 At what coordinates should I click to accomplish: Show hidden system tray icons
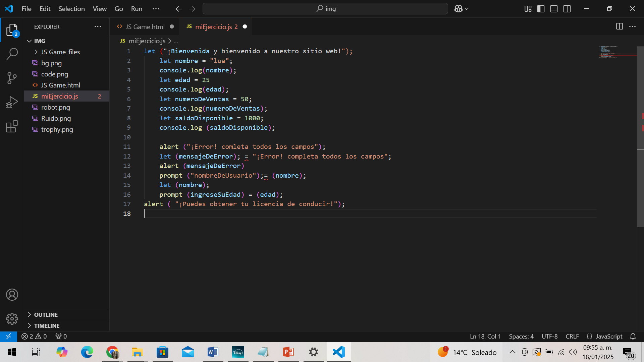(512, 352)
